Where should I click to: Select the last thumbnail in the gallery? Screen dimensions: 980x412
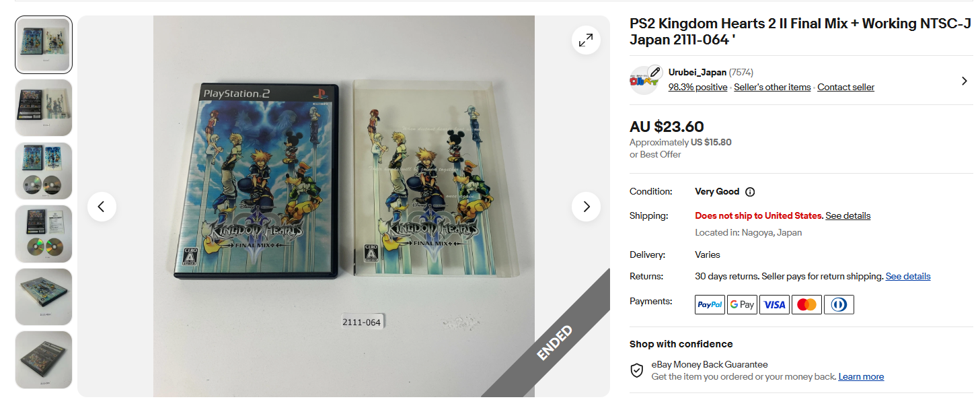point(44,359)
